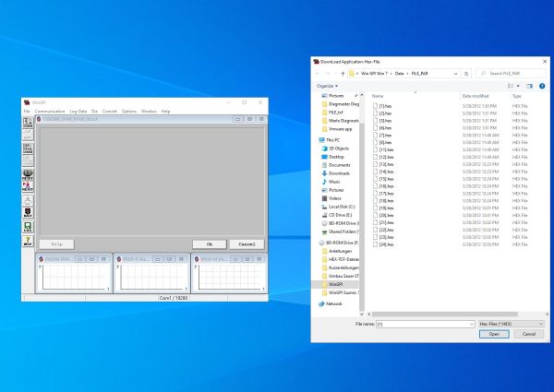This screenshot has height=392, width=554.
Task: Click the gray round RESET icon in WinGPI
Action: pos(28,174)
